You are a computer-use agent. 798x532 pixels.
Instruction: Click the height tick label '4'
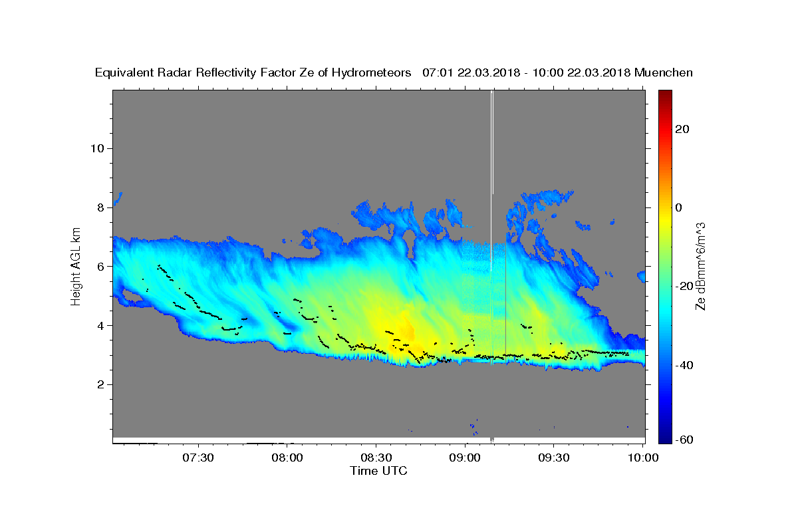pos(100,325)
